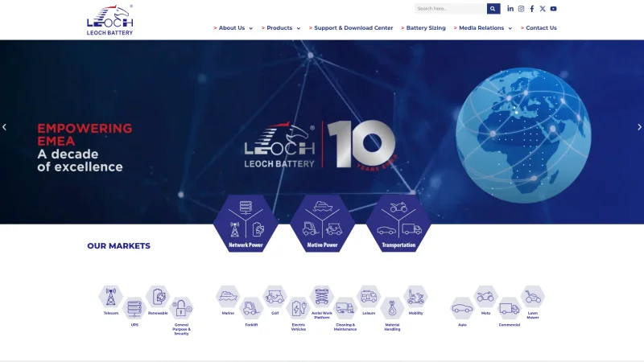Image resolution: width=644 pixels, height=362 pixels.
Task: Open the Auto market icon
Action: (462, 308)
